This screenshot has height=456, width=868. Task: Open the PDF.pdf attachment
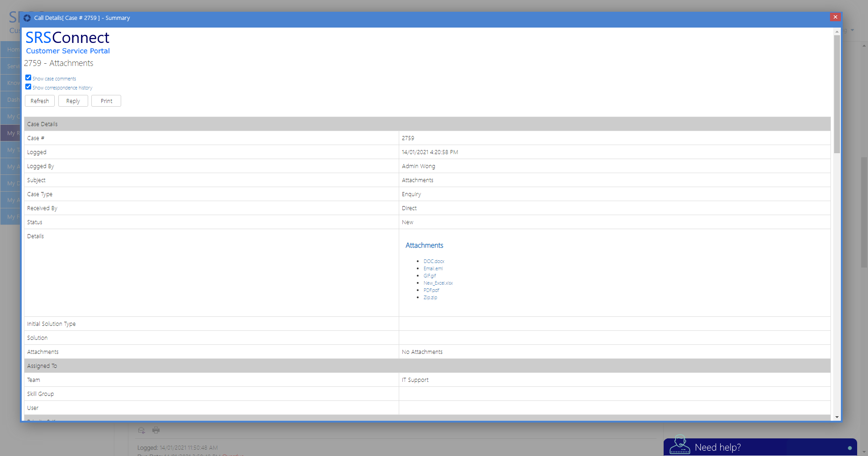point(431,290)
